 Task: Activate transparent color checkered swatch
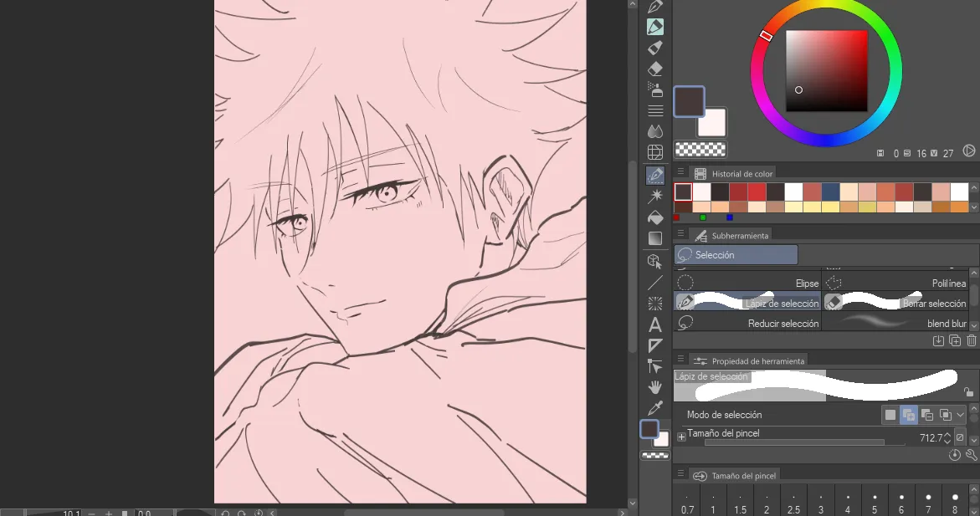coord(700,150)
